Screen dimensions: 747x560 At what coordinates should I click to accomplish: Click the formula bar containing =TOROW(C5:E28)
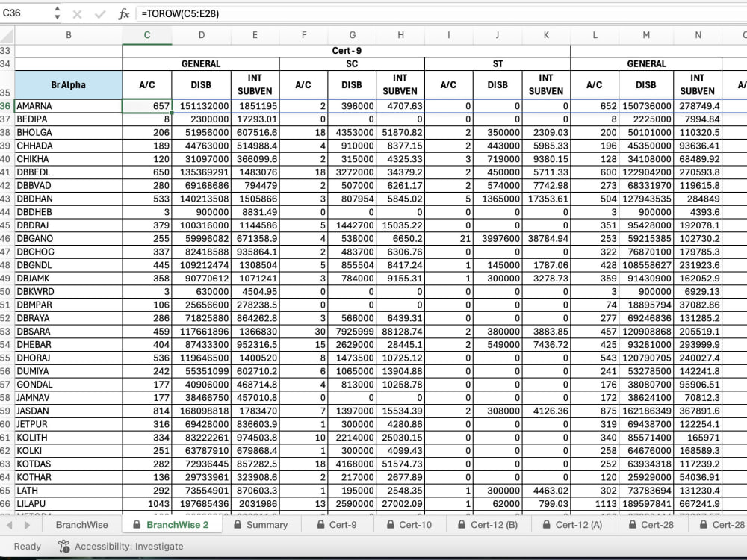point(441,13)
